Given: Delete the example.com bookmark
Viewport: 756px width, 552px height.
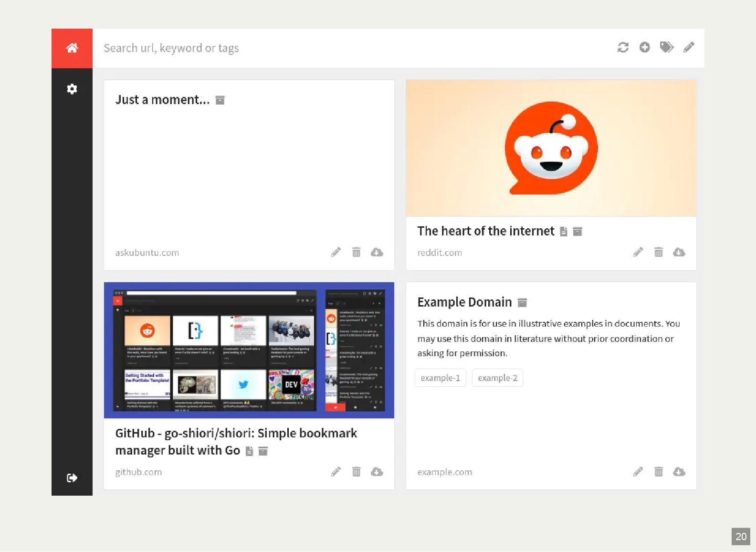Looking at the screenshot, I should (x=659, y=472).
